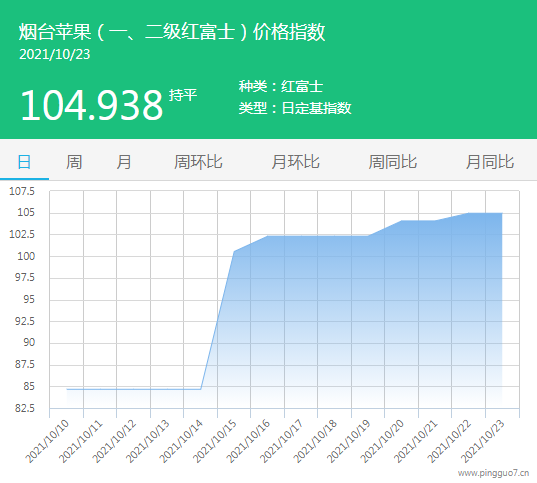Click the 2021/10/10 axis date label
This screenshot has width=537, height=483.
47,441
